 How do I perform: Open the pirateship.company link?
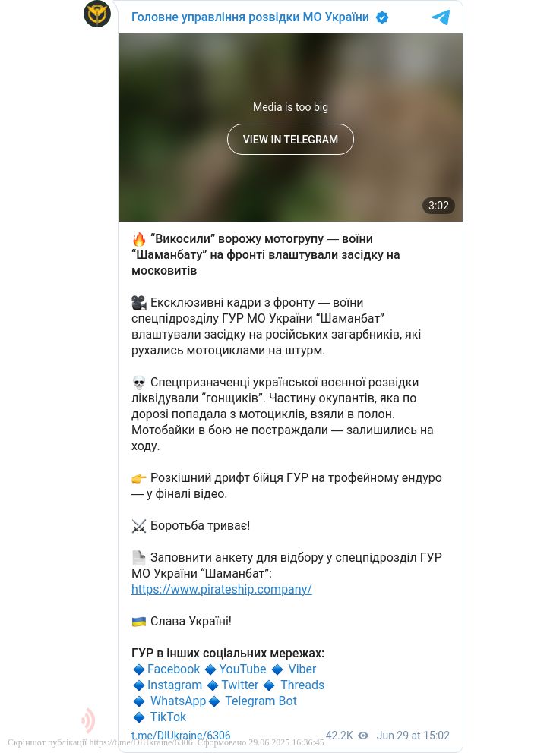point(222,589)
